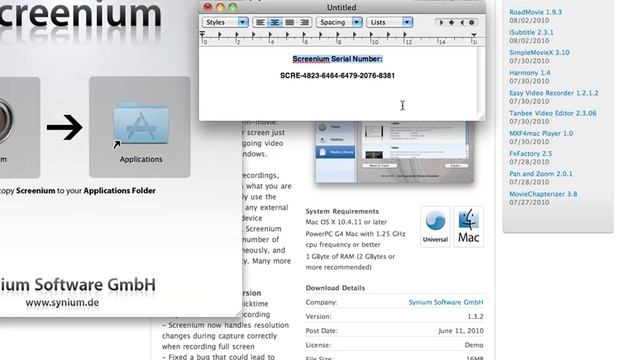Open the MXF4mac Player 1.0 link
640x360 pixels.
tap(541, 133)
